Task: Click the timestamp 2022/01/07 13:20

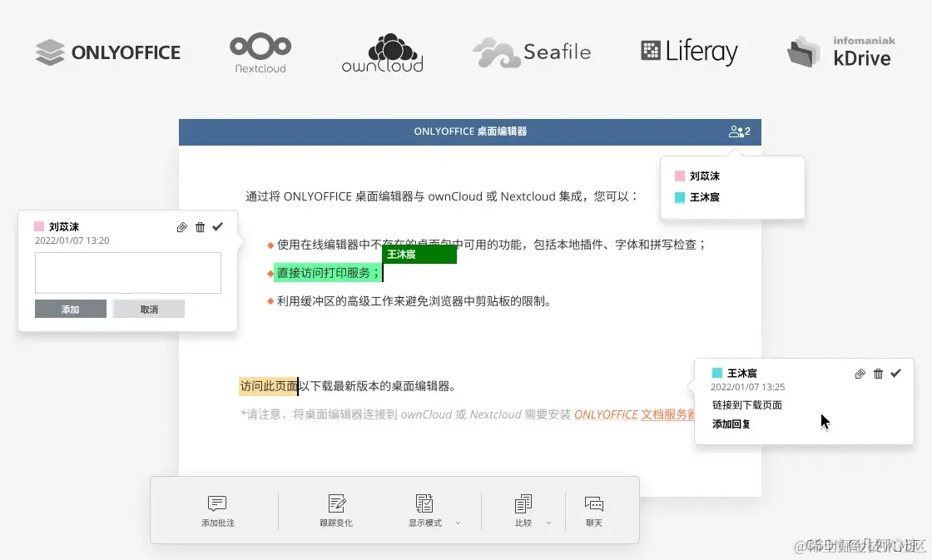Action: 72,240
